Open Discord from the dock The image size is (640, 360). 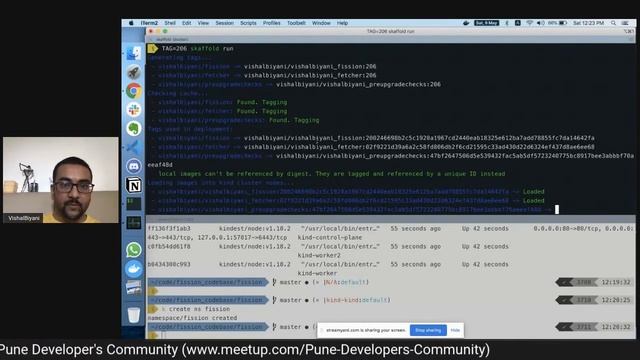point(133,166)
